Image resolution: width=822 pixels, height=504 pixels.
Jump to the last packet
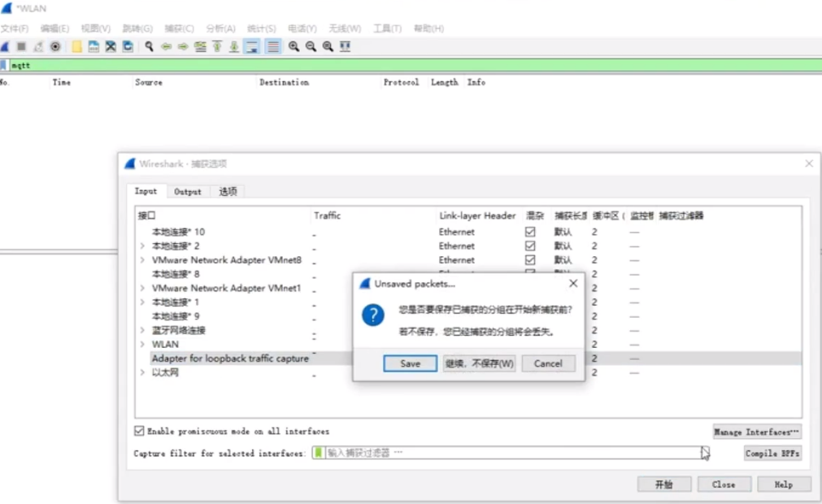(234, 46)
